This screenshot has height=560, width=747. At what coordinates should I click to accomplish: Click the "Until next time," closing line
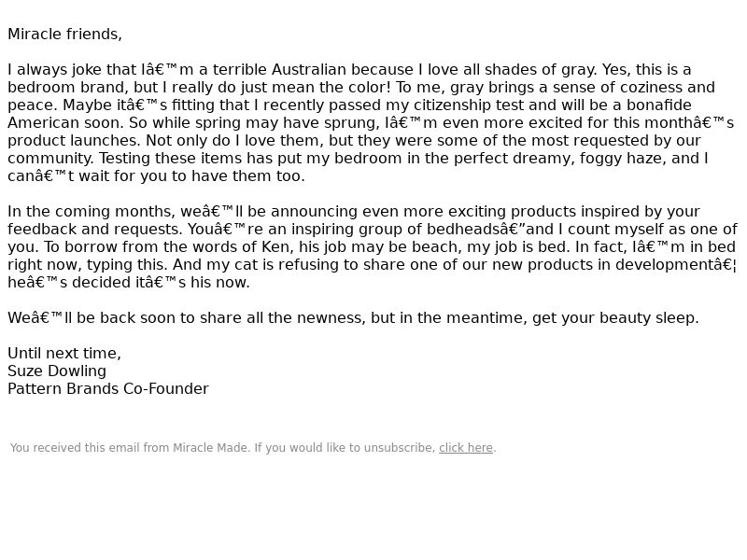tap(64, 354)
